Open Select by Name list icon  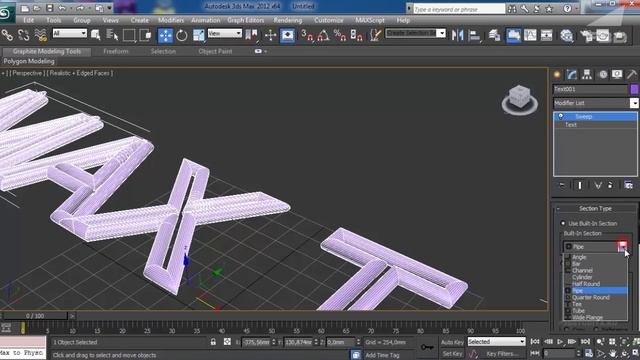coord(112,36)
